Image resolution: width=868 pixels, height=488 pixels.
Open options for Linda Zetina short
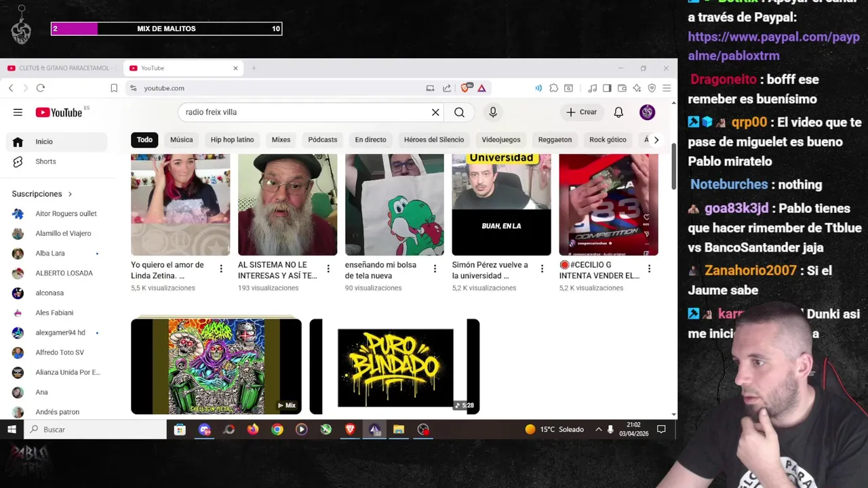(x=221, y=269)
